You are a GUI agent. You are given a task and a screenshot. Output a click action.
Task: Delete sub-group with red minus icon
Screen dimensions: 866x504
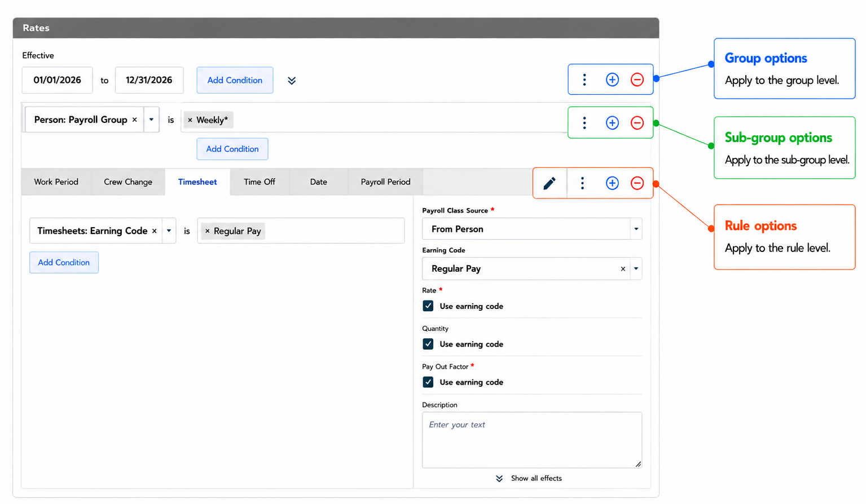[x=637, y=122]
